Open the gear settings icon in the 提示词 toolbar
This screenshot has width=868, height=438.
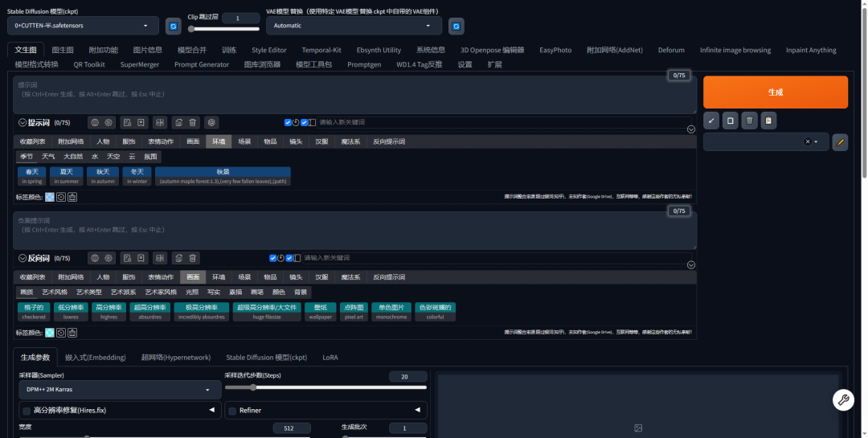click(108, 122)
